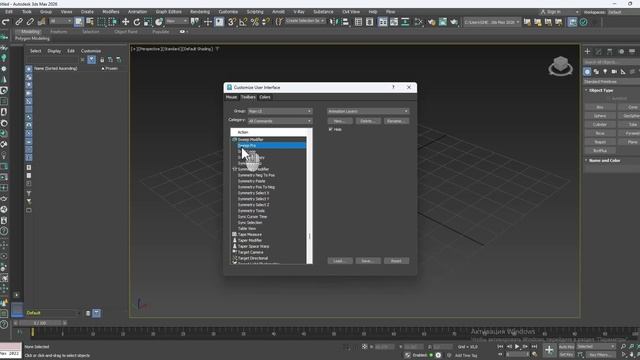The height and width of the screenshot is (360, 640).
Task: Open the Rendering menu
Action: 200,12
